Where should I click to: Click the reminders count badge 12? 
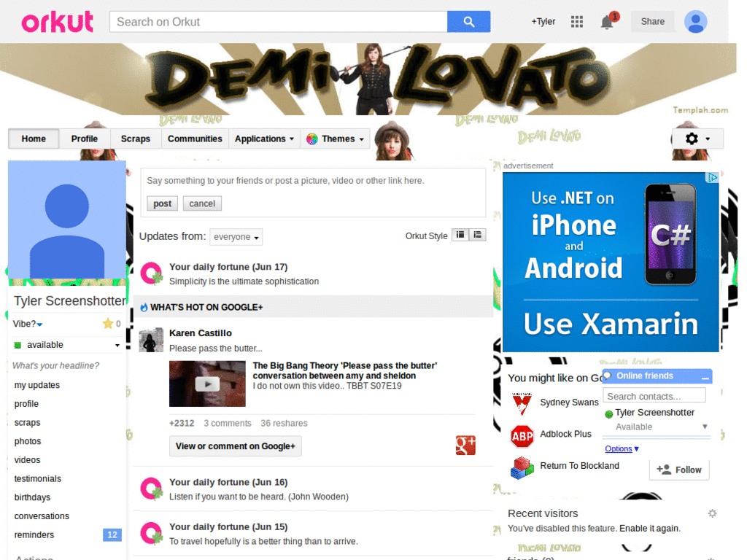pos(112,534)
